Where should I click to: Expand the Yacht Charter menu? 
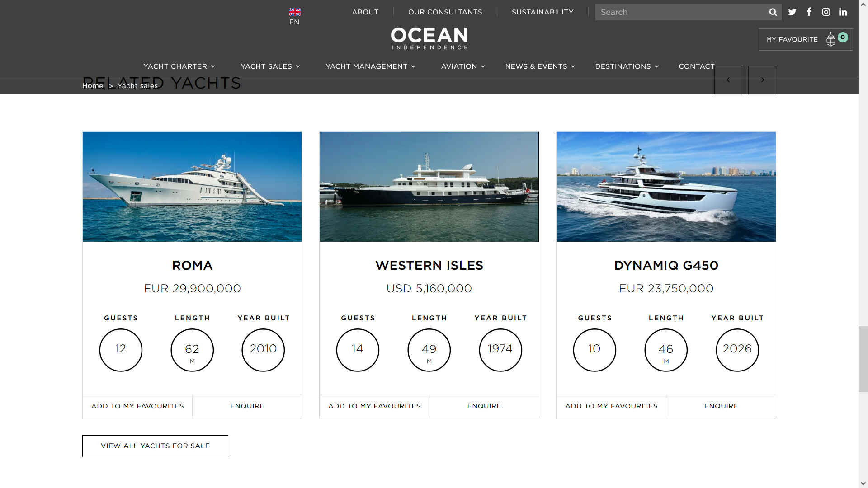point(179,66)
